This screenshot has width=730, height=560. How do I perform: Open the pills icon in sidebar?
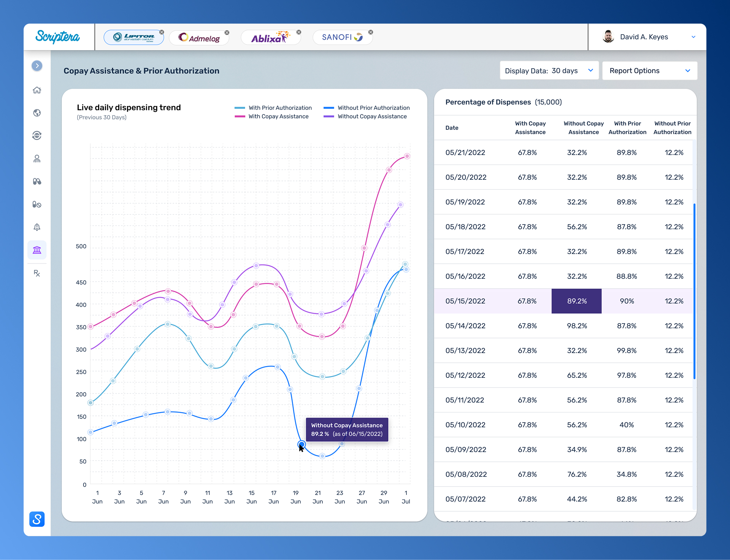(37, 181)
